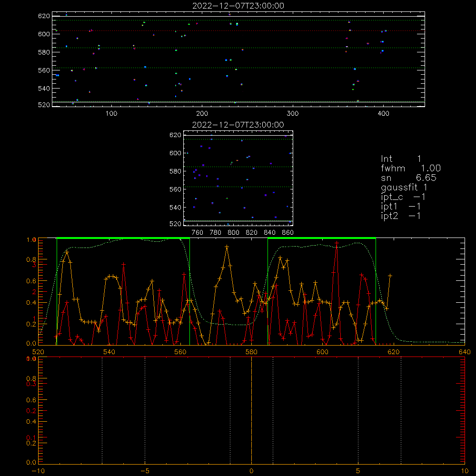Click the 800 x-axis label of middle plot
Image resolution: width=476 pixels, height=476 pixels.
coord(233,233)
